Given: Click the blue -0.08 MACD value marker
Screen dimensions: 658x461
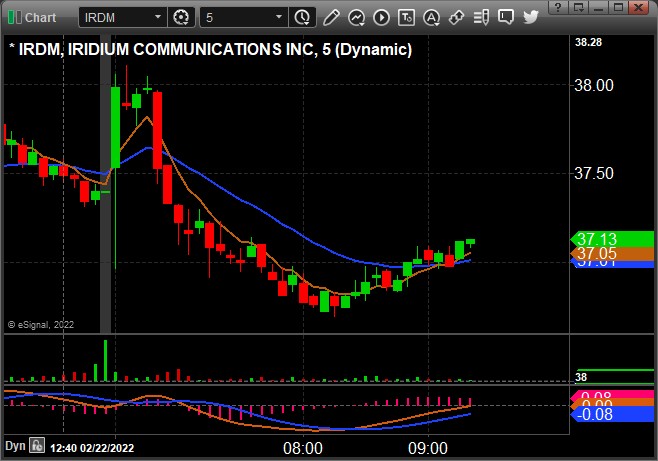Looking at the screenshot, I should pos(612,414).
